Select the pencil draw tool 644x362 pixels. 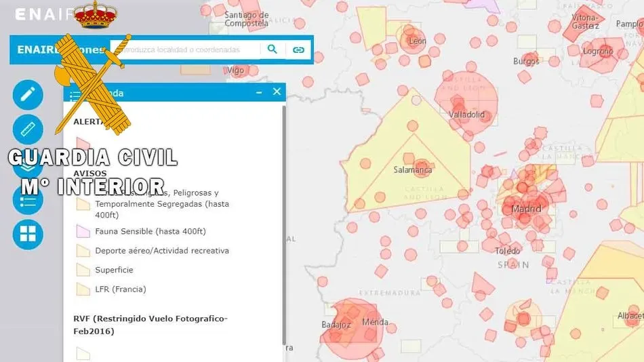click(28, 95)
